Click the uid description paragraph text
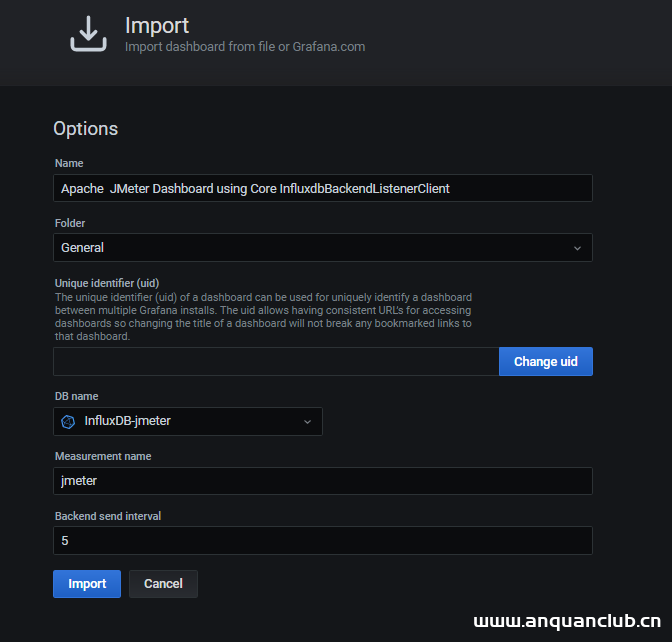Screen dimensions: 672x642 pyautogui.click(x=263, y=317)
